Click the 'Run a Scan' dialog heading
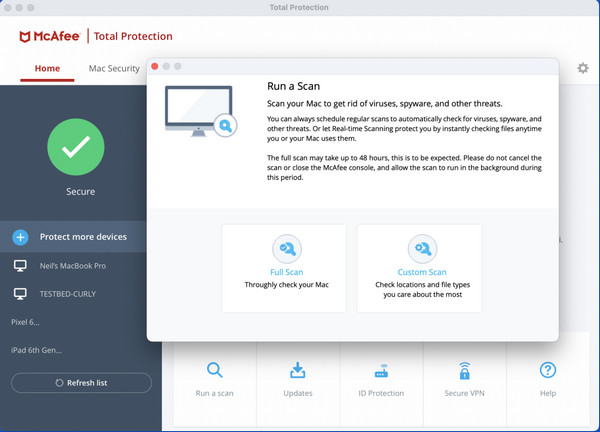 293,86
